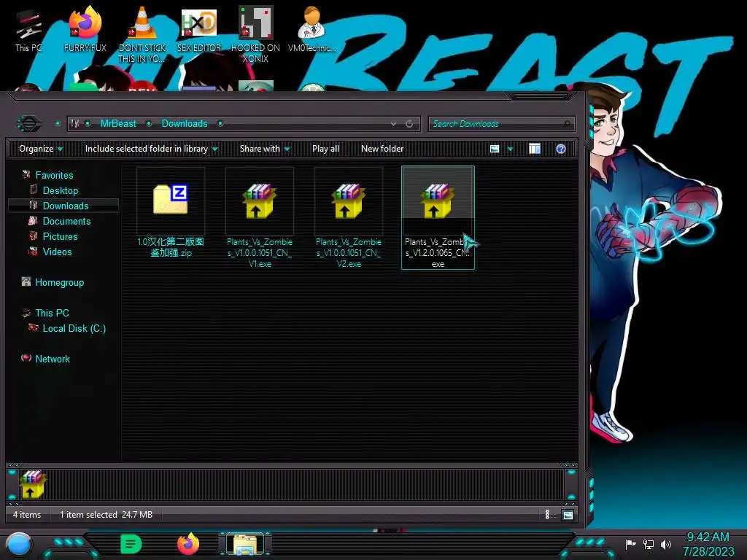This screenshot has height=560, width=747.
Task: Click the details pane file preview icon
Action: (x=32, y=484)
